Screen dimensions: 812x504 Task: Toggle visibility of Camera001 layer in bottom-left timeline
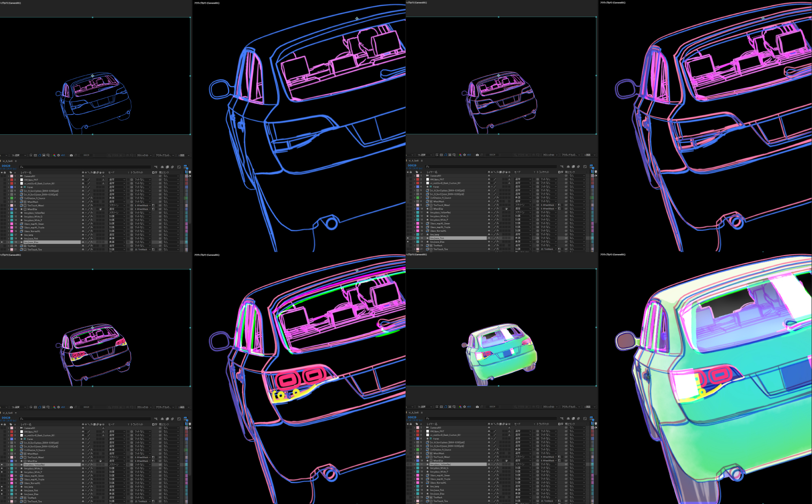click(2, 428)
